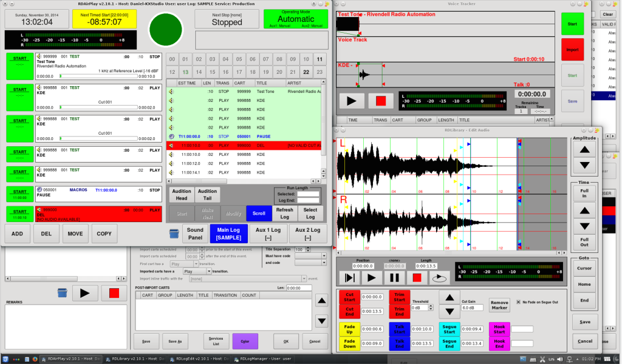Viewport: 622px width, 364px height.
Task: Click the play-from-cursor icon in Edit Audio
Action: tap(349, 278)
